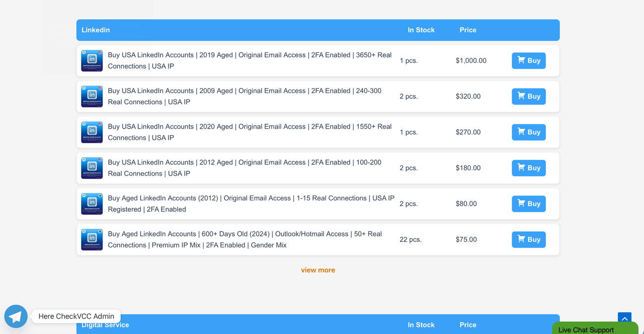Click the 1-15 Real Connections account image
Screen dimensions: 644x334
[x=92, y=204]
